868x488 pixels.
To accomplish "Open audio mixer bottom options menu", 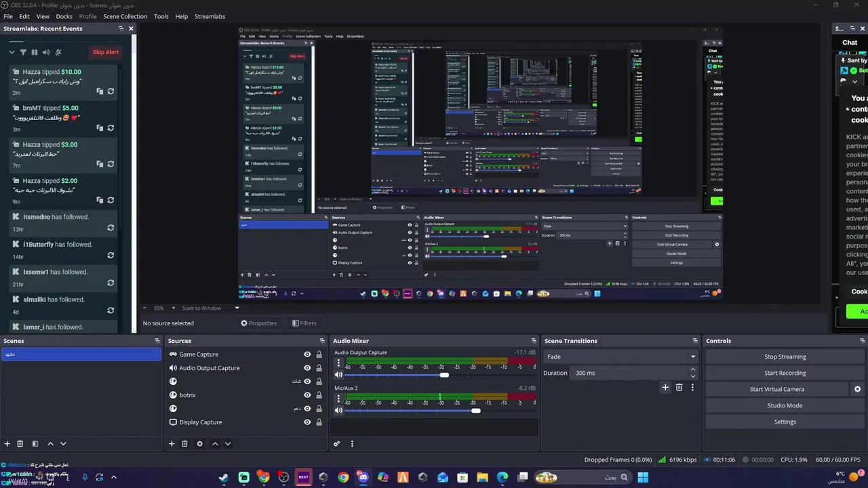I will tap(351, 444).
